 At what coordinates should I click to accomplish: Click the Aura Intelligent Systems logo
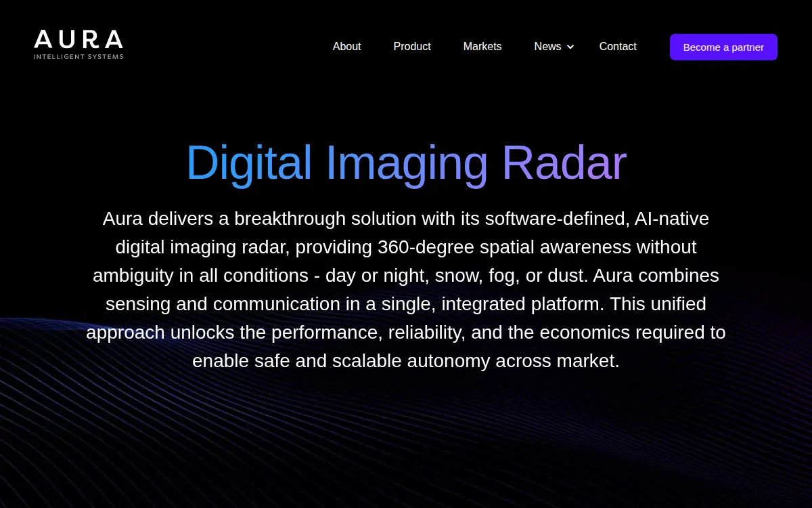tap(78, 45)
